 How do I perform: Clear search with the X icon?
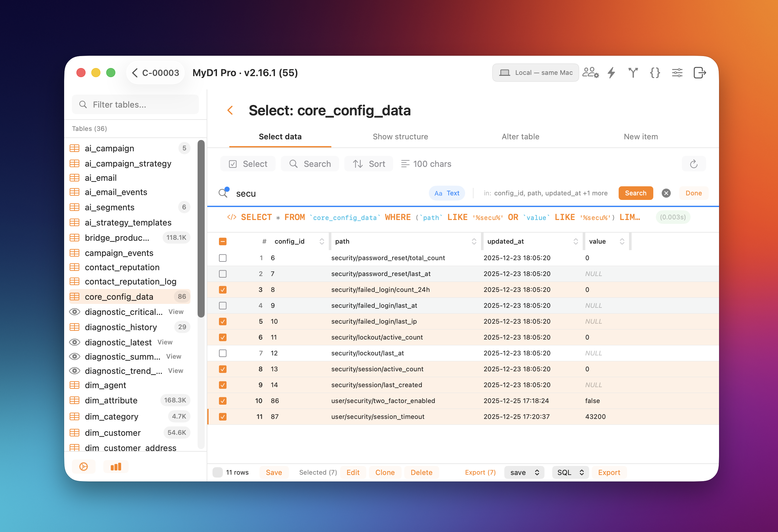pyautogui.click(x=666, y=193)
